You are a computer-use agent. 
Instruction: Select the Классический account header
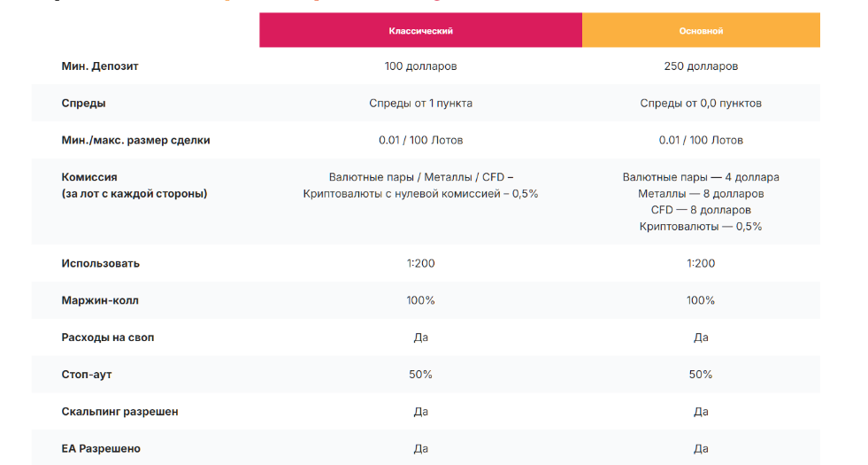click(x=420, y=31)
